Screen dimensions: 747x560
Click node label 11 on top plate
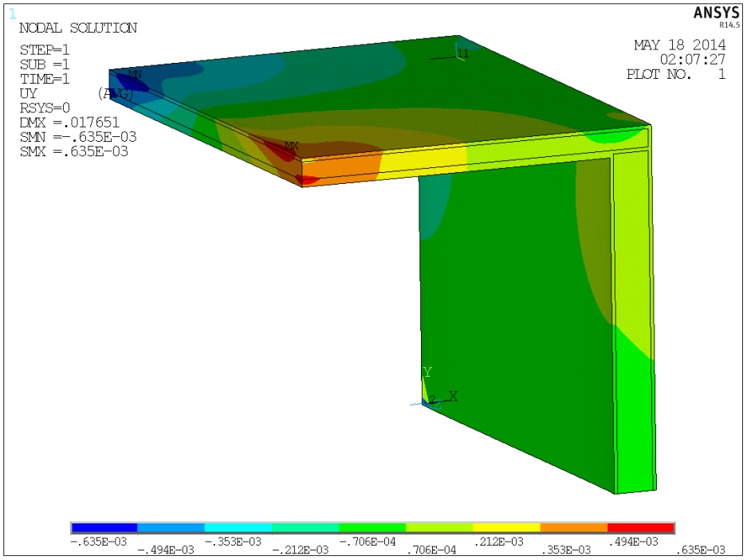462,53
